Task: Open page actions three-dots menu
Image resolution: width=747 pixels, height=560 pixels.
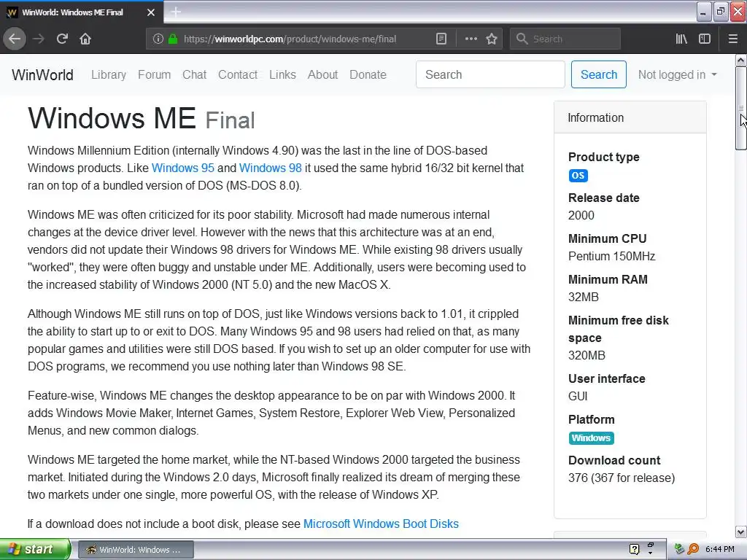Action: [x=471, y=39]
